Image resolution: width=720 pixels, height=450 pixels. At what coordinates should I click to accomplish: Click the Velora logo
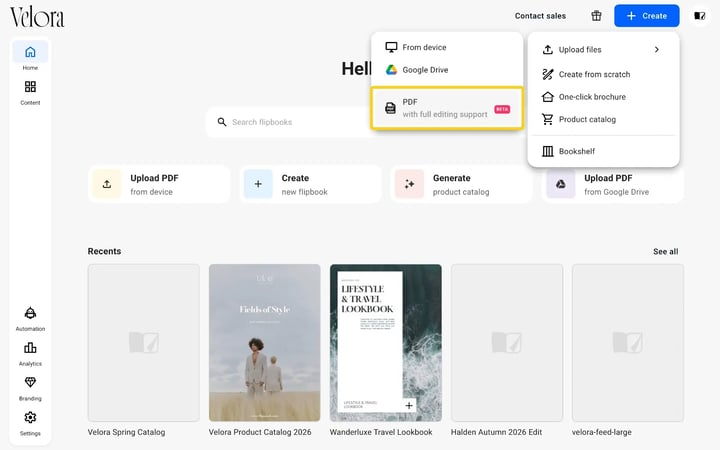click(x=37, y=17)
